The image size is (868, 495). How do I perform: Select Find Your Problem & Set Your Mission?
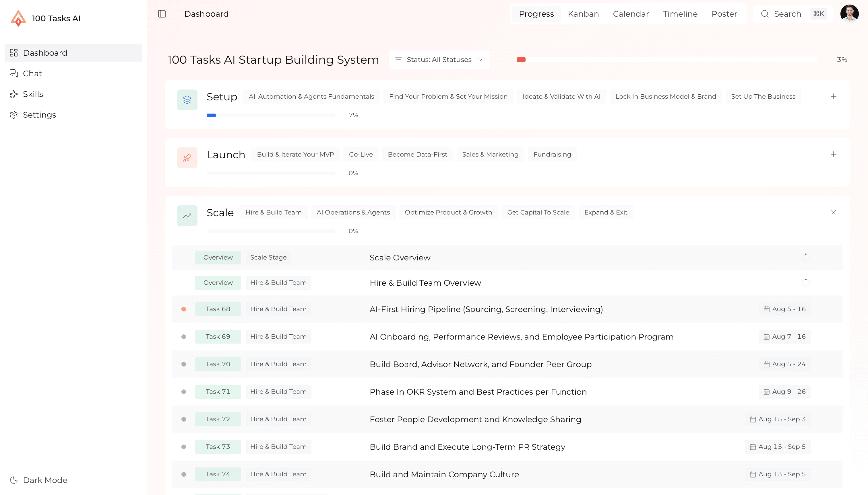click(x=448, y=97)
